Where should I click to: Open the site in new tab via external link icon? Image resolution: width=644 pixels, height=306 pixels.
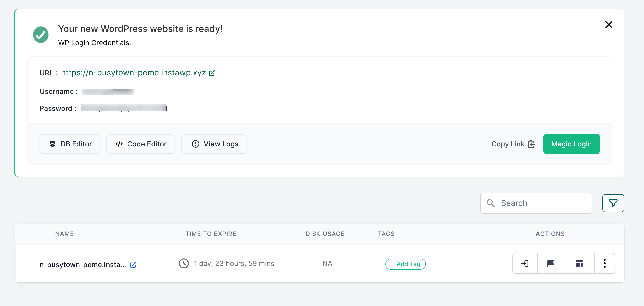click(x=133, y=265)
